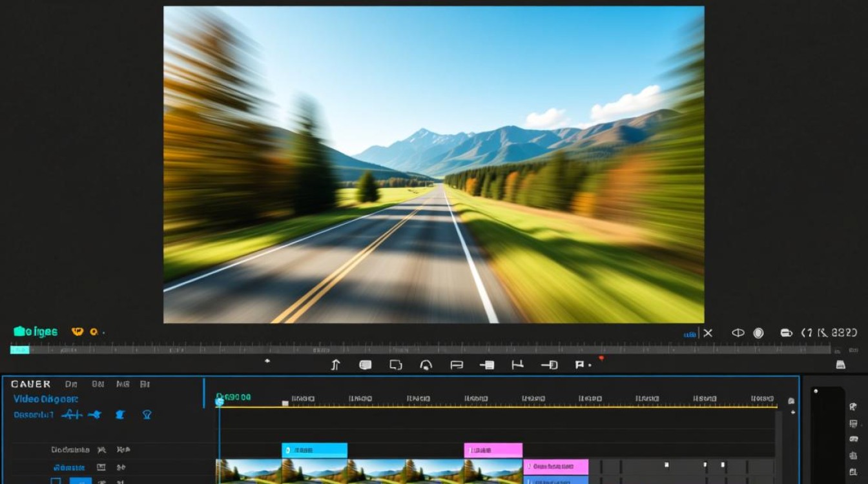Toggle the round circle button beside the eye icon

758,333
